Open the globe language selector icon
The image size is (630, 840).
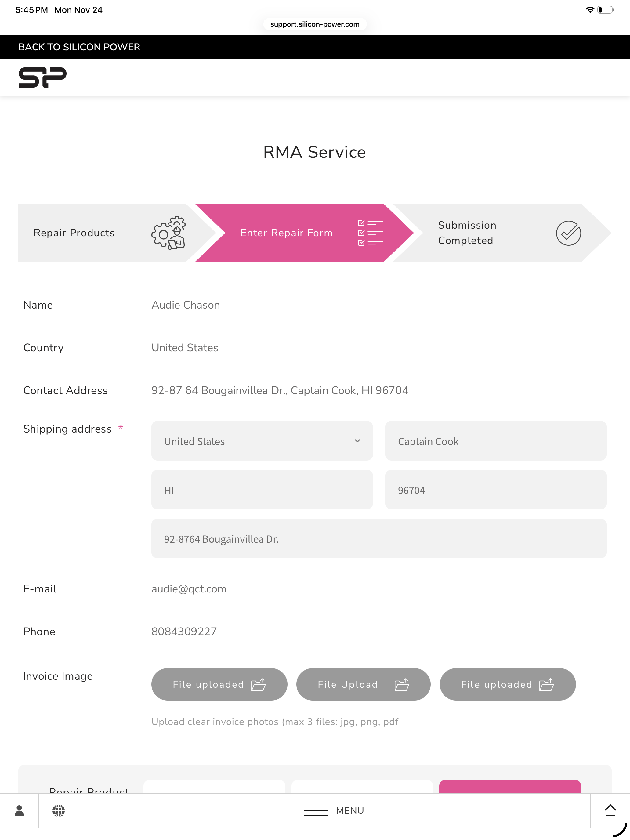point(59,810)
